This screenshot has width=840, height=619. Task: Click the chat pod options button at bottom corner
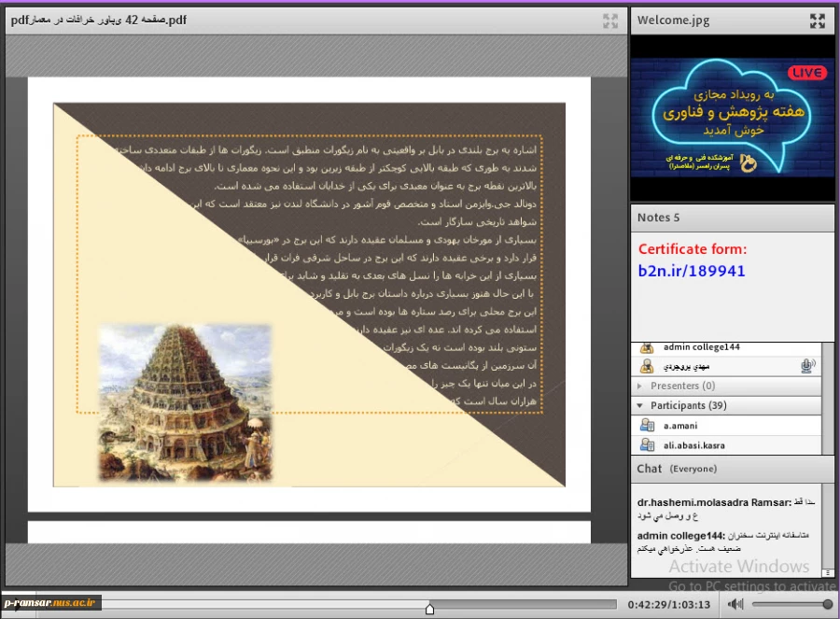pos(828,572)
